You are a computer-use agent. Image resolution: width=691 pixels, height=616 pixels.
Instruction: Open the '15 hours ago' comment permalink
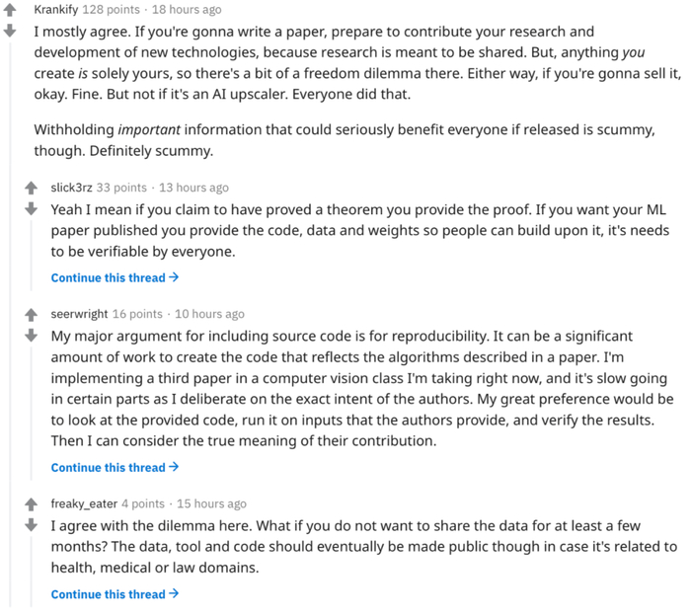[212, 503]
